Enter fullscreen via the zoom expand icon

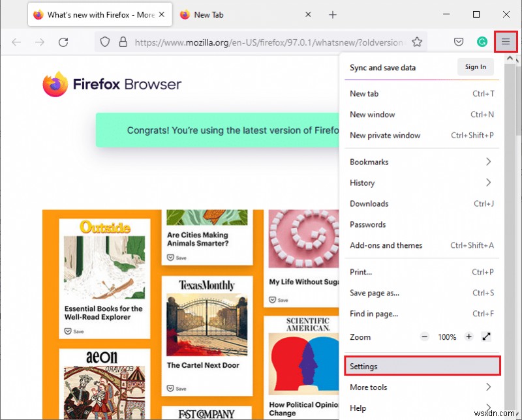485,337
